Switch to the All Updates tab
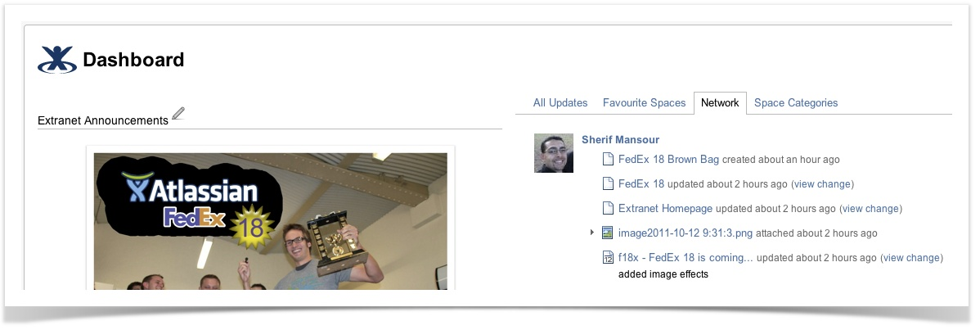 coord(560,102)
